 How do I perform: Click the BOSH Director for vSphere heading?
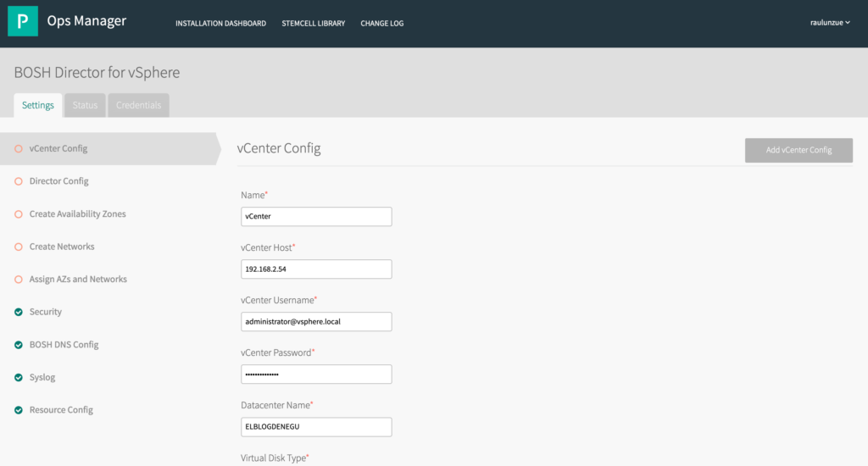(97, 73)
